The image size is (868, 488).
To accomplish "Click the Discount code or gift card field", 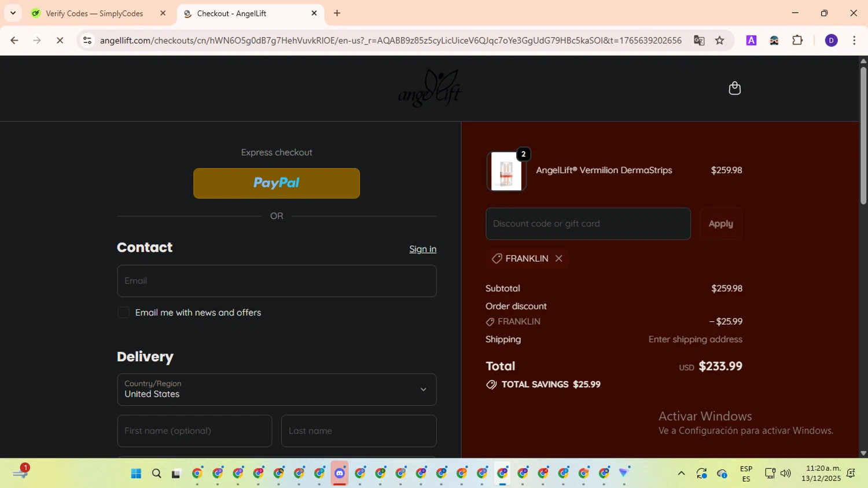I will (588, 223).
